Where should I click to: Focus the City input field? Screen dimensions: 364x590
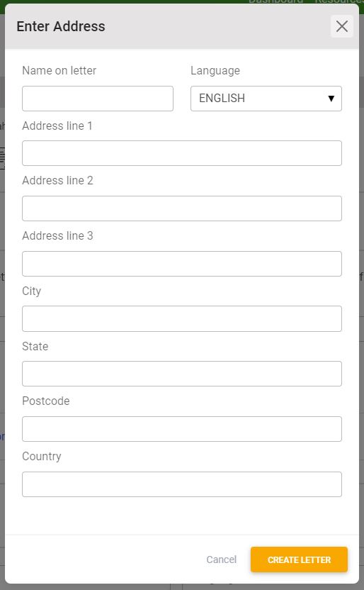click(182, 318)
